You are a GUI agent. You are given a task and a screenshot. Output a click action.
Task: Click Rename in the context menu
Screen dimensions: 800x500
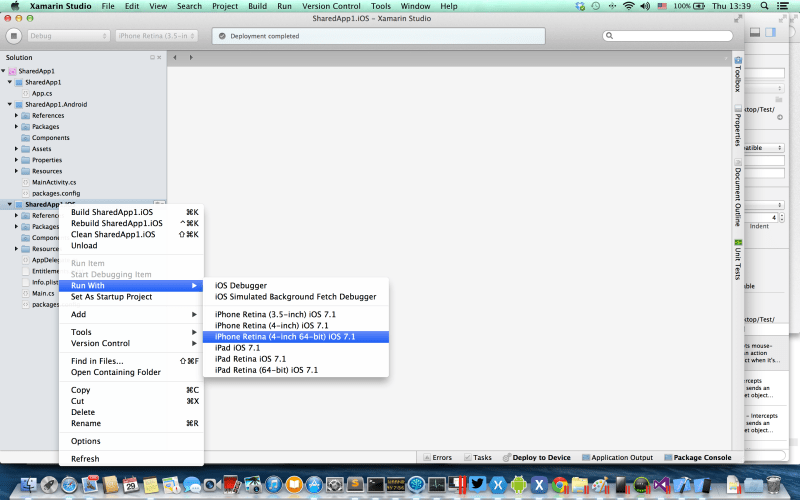[x=131, y=423]
